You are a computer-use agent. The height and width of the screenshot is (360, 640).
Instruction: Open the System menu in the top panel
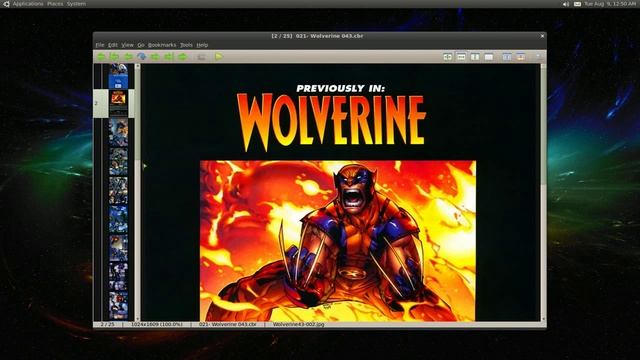click(x=76, y=4)
